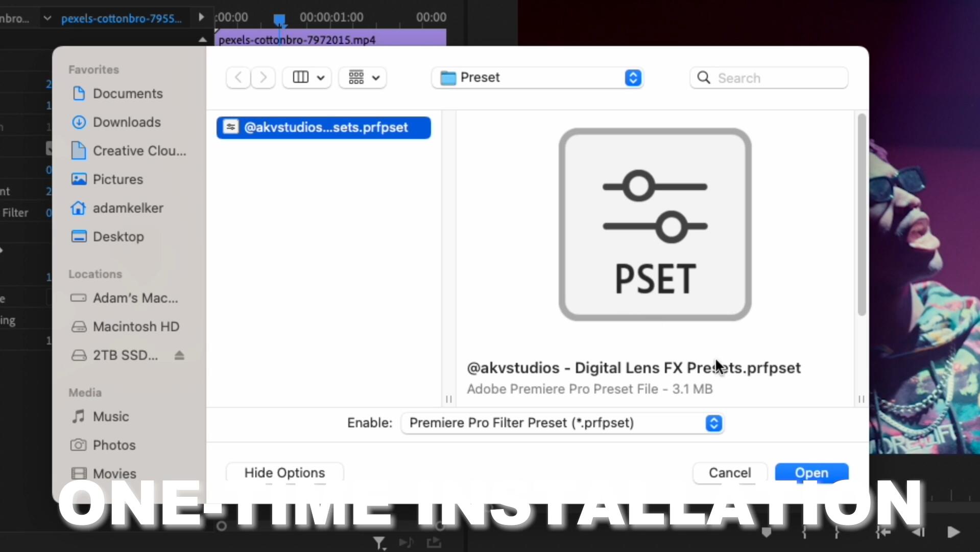Click Hide Options button
This screenshot has width=980, height=552.
click(284, 473)
